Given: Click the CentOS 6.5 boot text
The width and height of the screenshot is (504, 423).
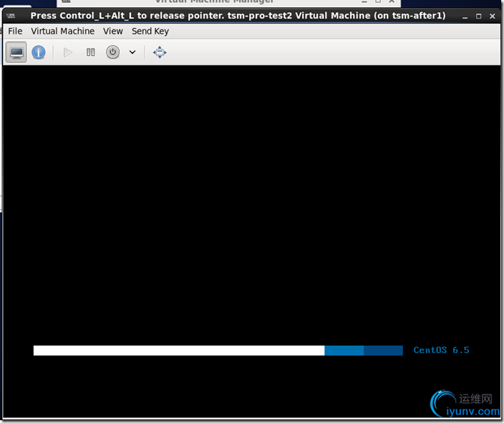Looking at the screenshot, I should tap(441, 350).
